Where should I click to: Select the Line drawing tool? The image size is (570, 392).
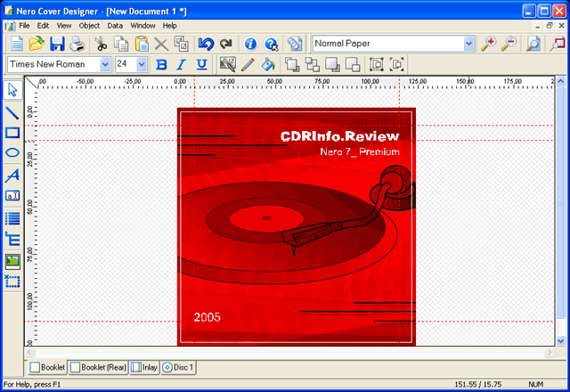(12, 113)
